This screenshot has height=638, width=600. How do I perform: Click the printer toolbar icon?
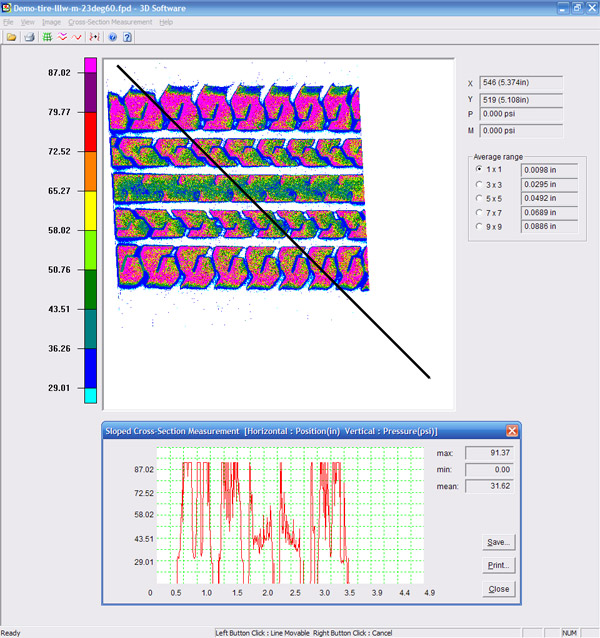pos(29,37)
